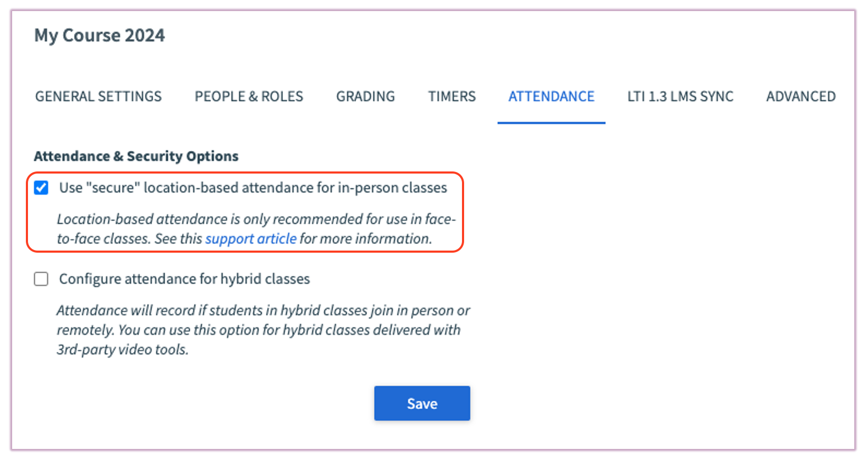Open the LTI 1.3 LMS Sync tab

coord(680,96)
